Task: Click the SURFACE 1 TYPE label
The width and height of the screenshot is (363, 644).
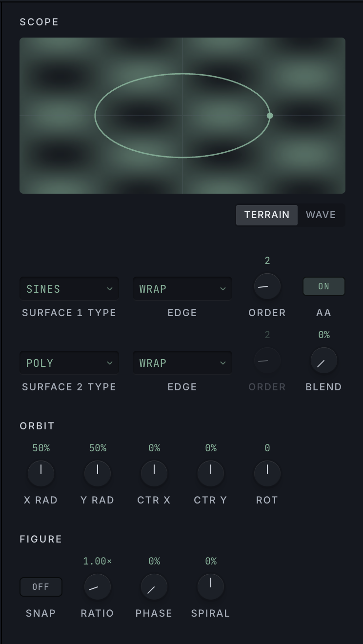Action: tap(69, 313)
